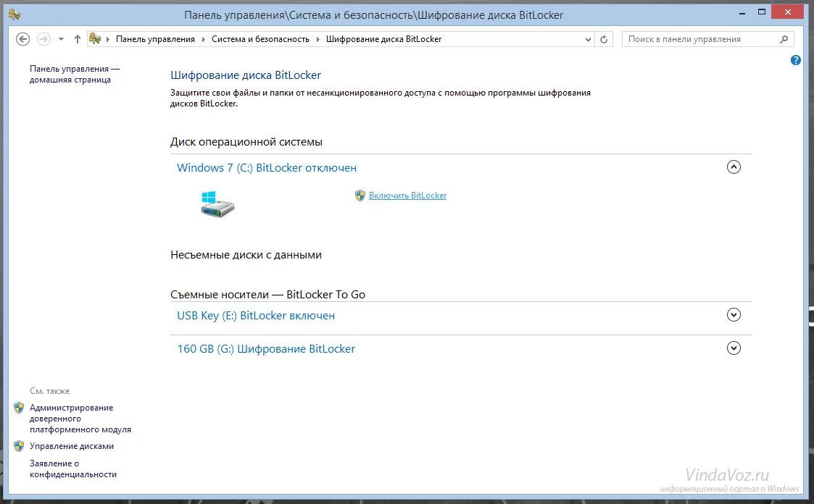
Task: Open address bar history dropdown
Action: coord(588,39)
